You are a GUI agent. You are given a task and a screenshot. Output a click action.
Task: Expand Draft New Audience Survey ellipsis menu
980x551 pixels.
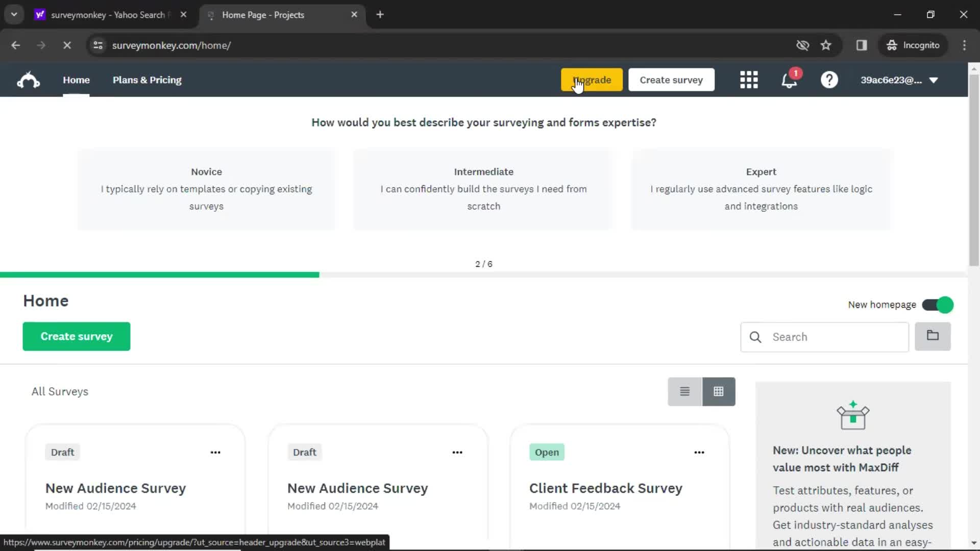215,452
